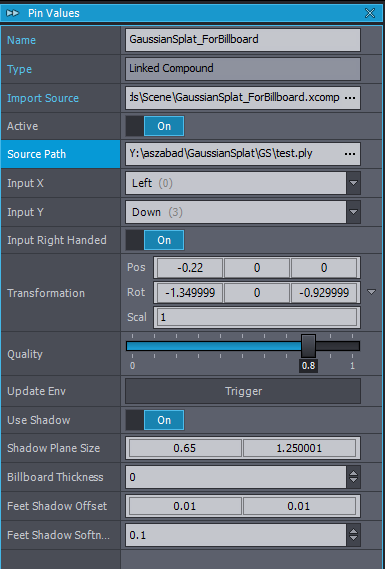Image resolution: width=385 pixels, height=569 pixels.
Task: Open Source Path browse ellipsis
Action: click(x=350, y=154)
